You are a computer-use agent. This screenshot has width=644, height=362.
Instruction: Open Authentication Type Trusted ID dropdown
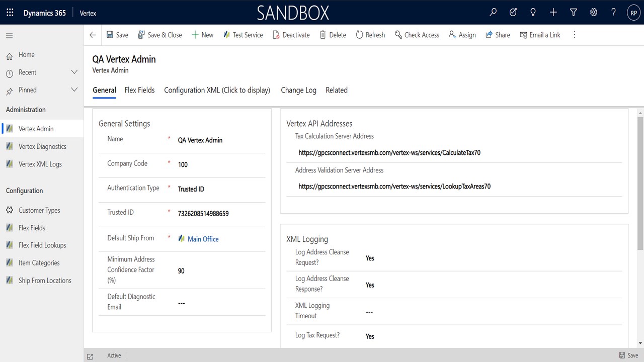pos(220,189)
